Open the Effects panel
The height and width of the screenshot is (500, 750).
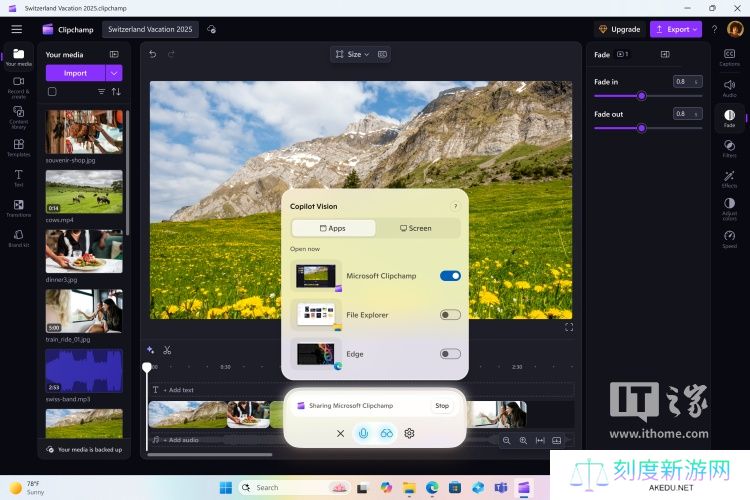(729, 178)
